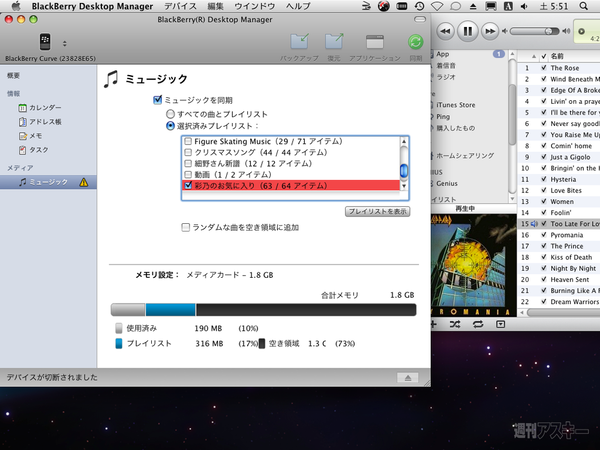Click the eject button in status bar
This screenshot has width=600, height=450.
tap(408, 378)
